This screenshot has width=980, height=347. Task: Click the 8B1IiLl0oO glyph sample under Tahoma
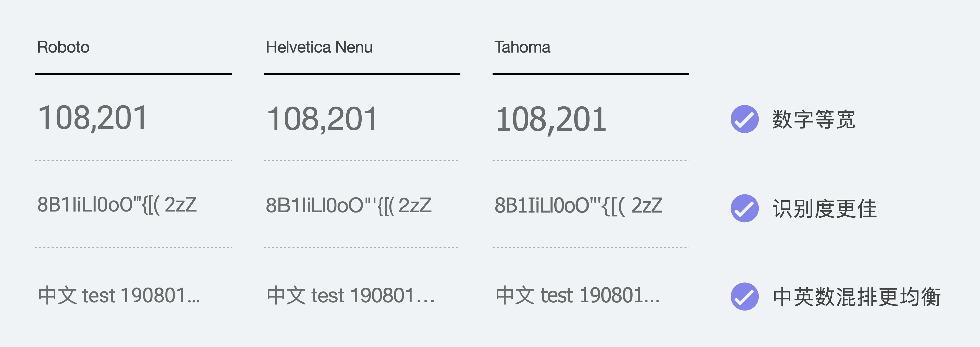(578, 205)
